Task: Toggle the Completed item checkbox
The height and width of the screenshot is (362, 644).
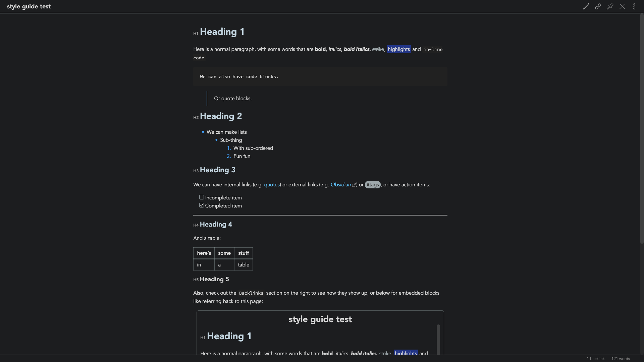Action: 202,205
